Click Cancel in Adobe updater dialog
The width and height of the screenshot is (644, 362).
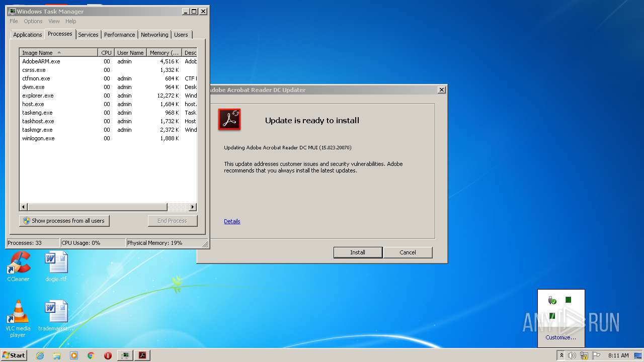[x=408, y=252]
